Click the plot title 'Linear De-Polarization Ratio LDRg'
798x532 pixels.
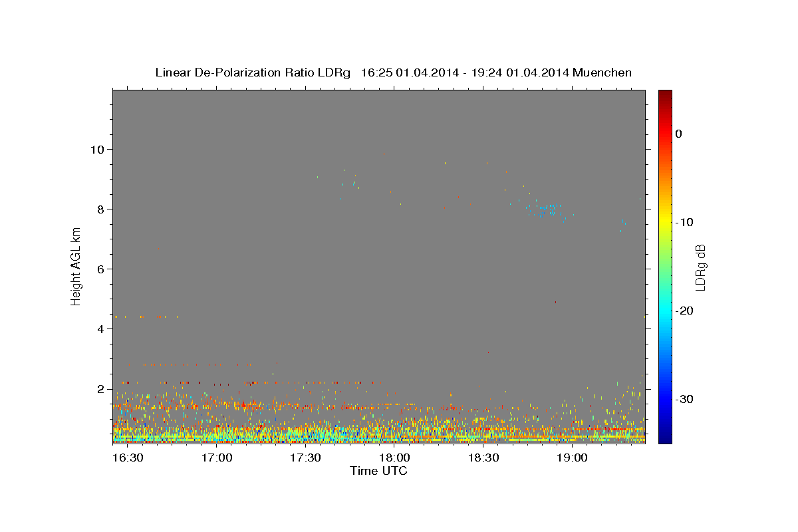pyautogui.click(x=252, y=72)
